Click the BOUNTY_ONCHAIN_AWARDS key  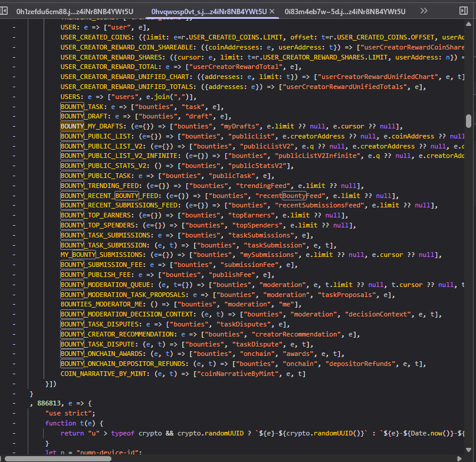point(103,354)
